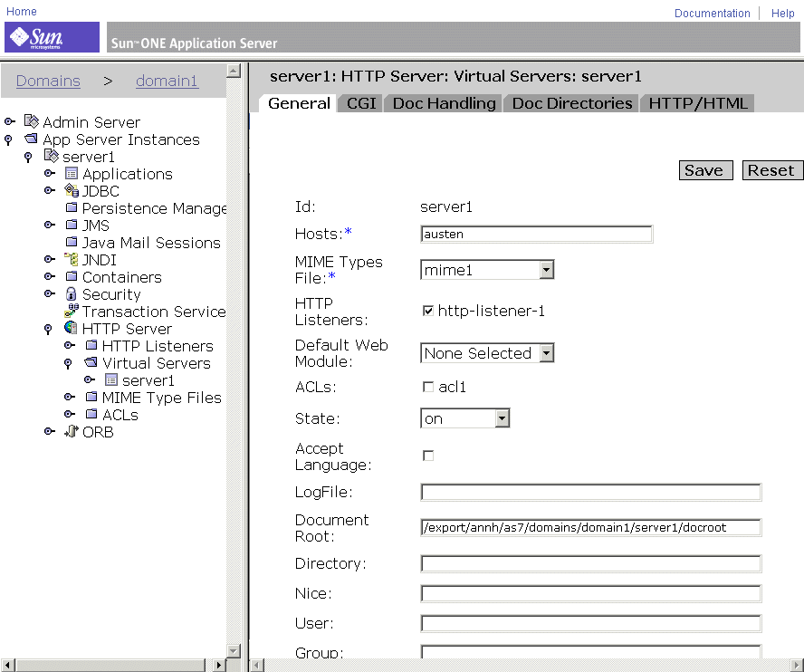Click the server1 virtual server page icon
The image size is (804, 672).
(x=110, y=379)
